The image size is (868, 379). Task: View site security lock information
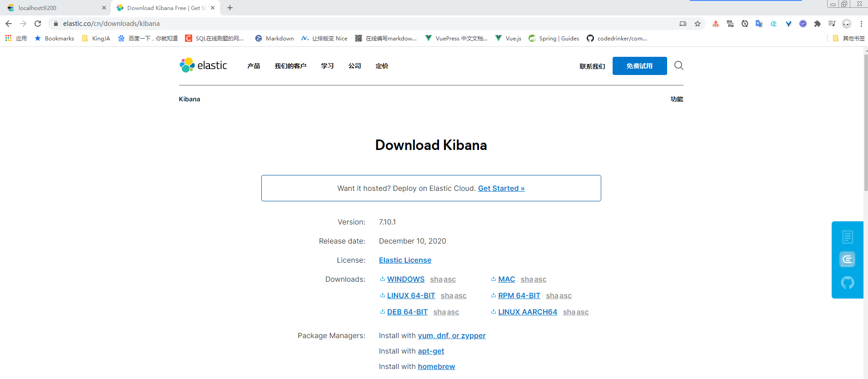(56, 24)
